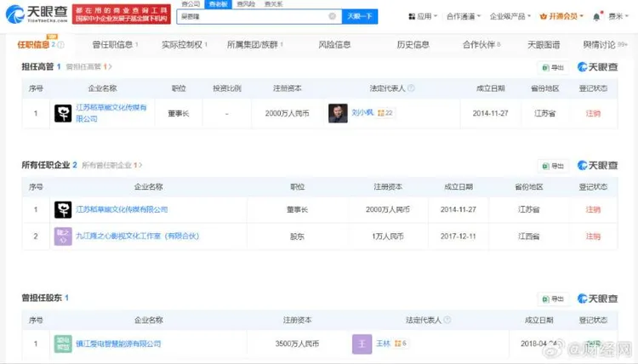Select the 天眼图谱 tab
Screen dimensions: 638x364
coord(544,45)
